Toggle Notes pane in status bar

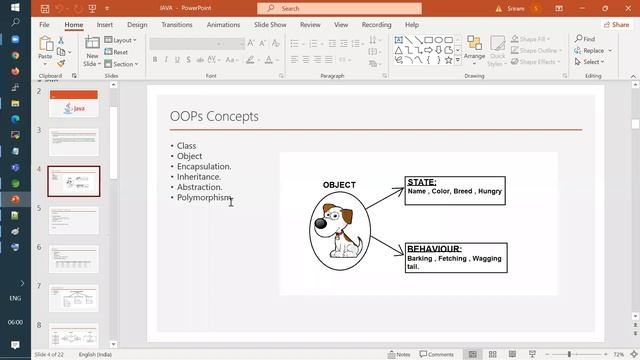[399, 354]
